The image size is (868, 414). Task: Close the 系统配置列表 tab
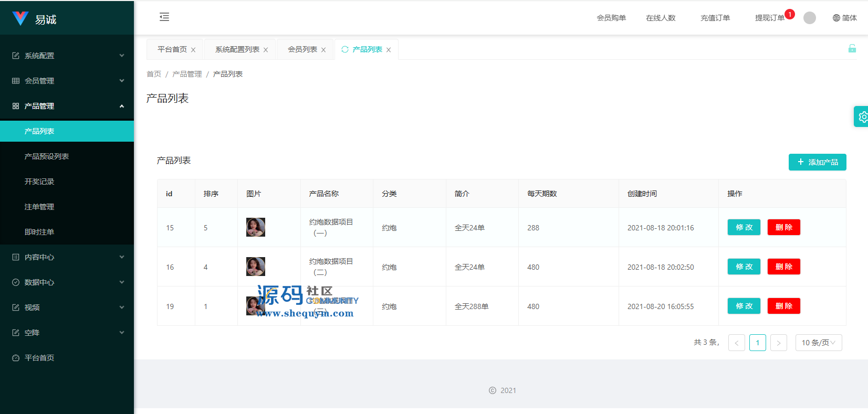click(x=266, y=50)
